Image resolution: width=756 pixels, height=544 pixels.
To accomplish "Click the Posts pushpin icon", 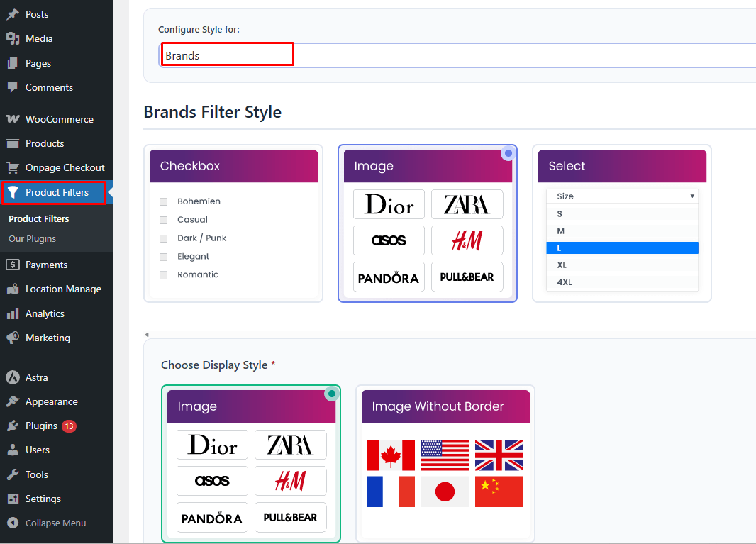I will pyautogui.click(x=13, y=14).
